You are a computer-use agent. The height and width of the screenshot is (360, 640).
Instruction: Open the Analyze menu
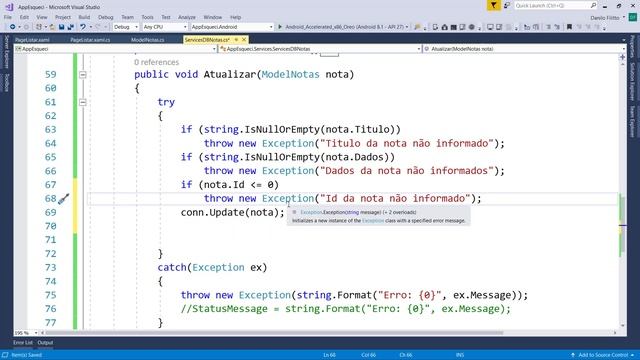tap(187, 17)
